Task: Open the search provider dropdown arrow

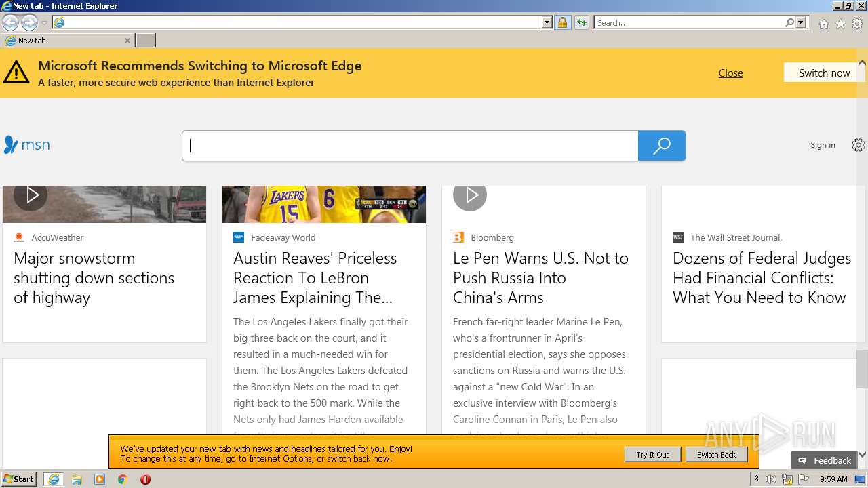Action: click(x=801, y=22)
